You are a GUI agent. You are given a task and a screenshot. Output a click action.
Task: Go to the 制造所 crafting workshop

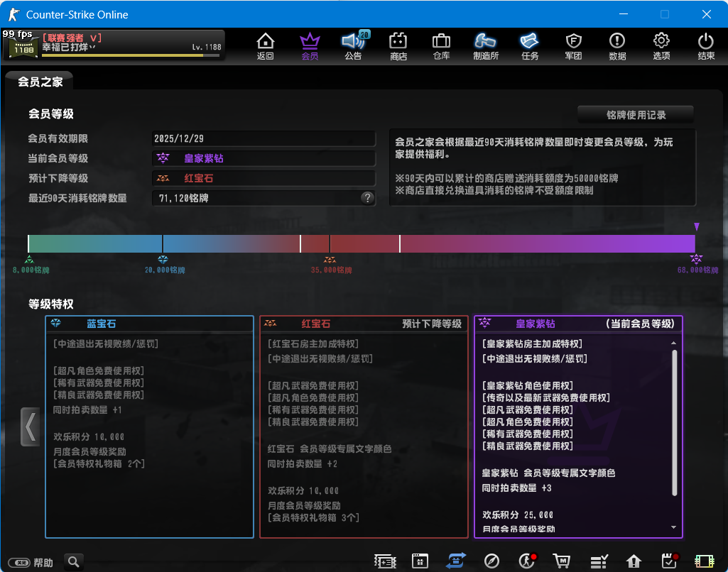coord(486,45)
